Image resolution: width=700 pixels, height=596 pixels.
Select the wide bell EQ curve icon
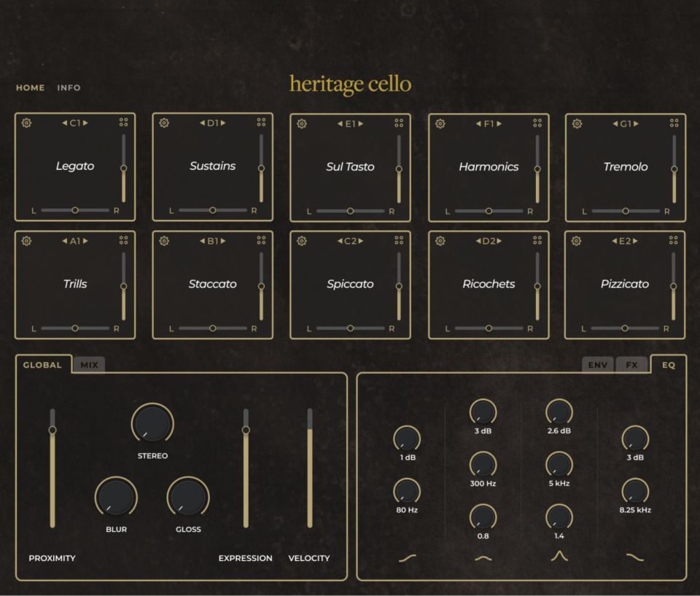(x=483, y=557)
